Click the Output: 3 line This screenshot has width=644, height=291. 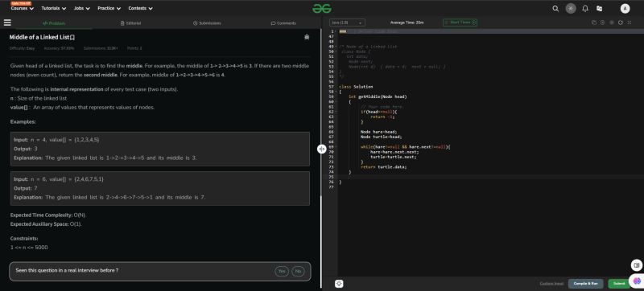tap(26, 149)
